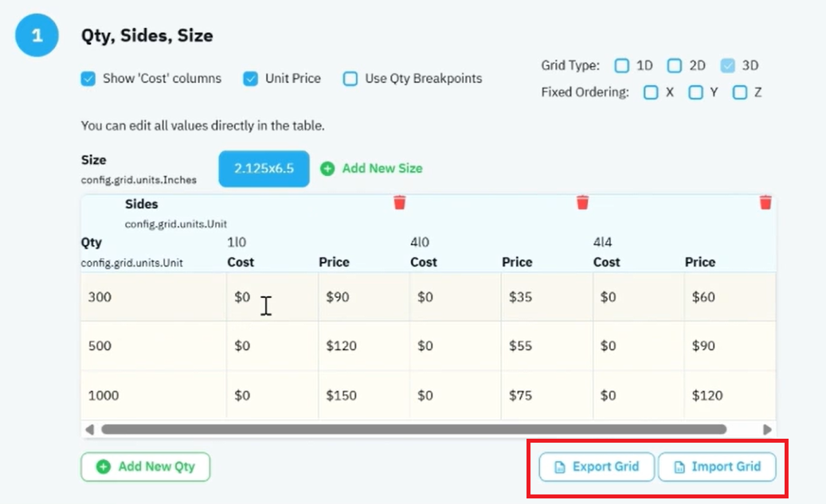Uncheck Show 'Cost' columns
The width and height of the screenshot is (826, 504).
point(88,79)
